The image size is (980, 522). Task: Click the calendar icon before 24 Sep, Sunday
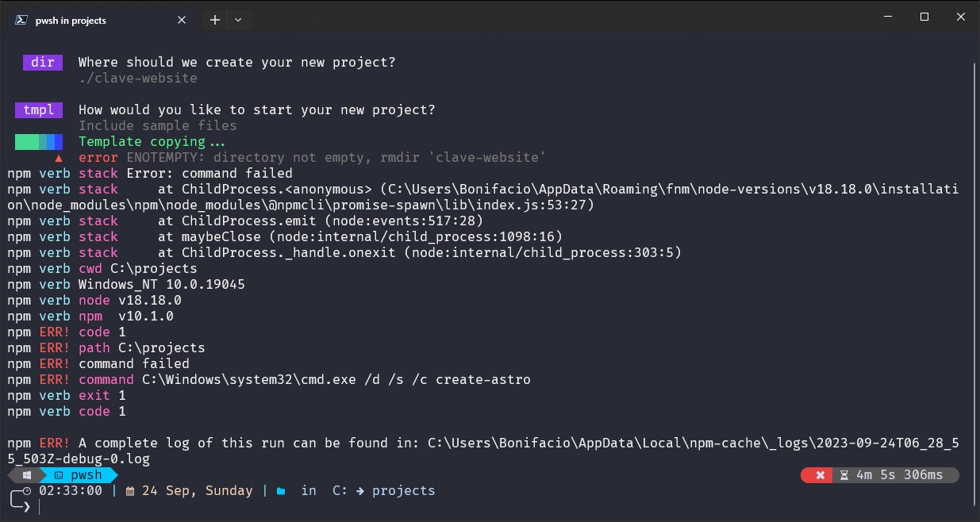click(x=133, y=490)
